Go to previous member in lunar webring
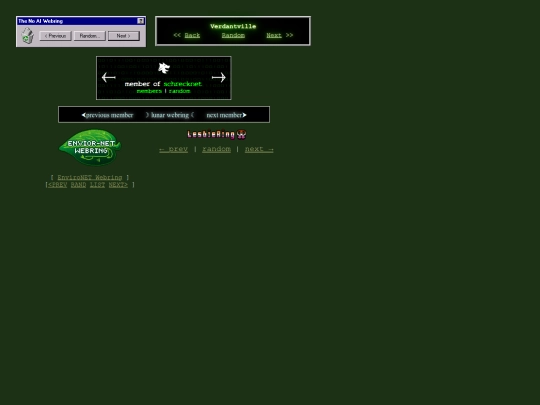 click(107, 115)
